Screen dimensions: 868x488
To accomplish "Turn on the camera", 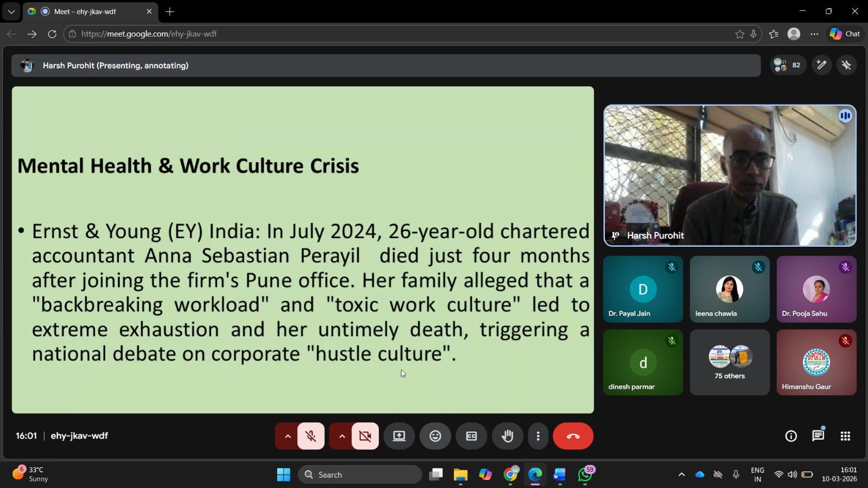I will [x=365, y=436].
